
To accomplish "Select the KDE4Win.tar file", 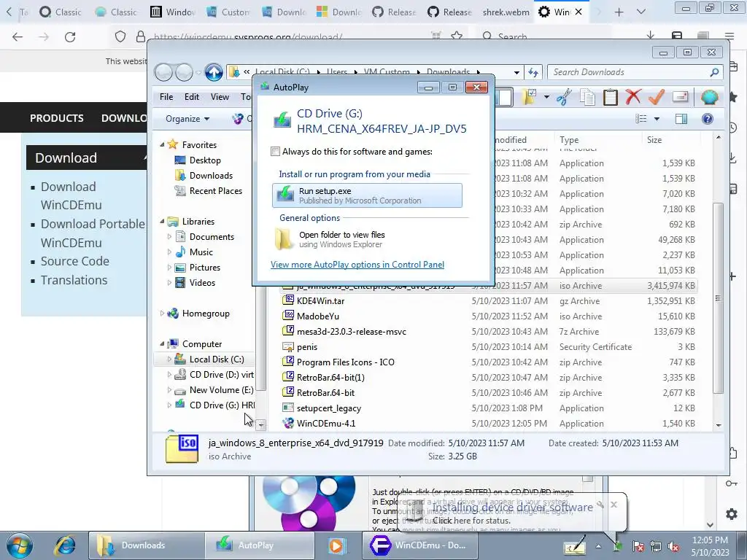I will click(x=320, y=301).
